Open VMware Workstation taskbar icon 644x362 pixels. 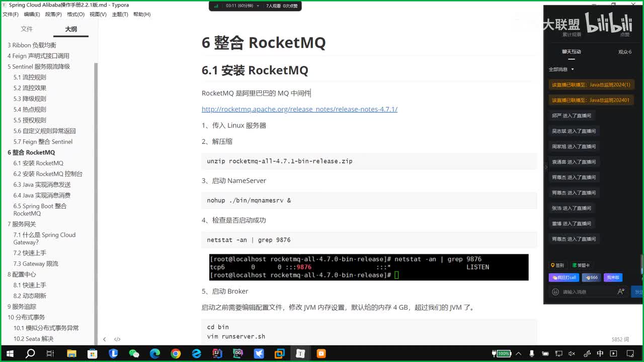[279, 353]
